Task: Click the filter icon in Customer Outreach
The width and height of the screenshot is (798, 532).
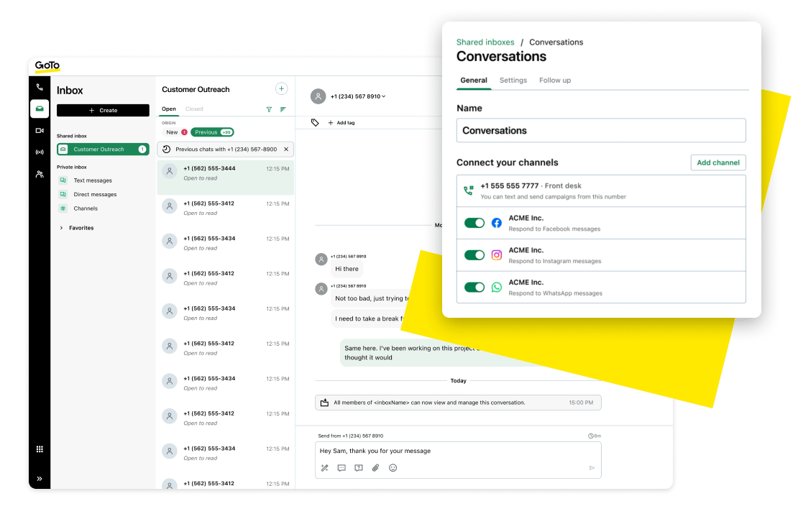Action: point(269,109)
